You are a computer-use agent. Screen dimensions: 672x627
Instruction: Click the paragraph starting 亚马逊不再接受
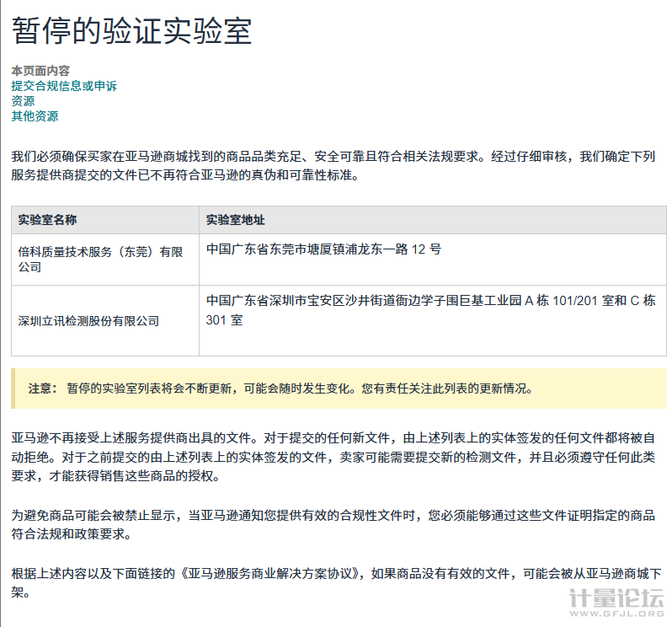tap(333, 457)
